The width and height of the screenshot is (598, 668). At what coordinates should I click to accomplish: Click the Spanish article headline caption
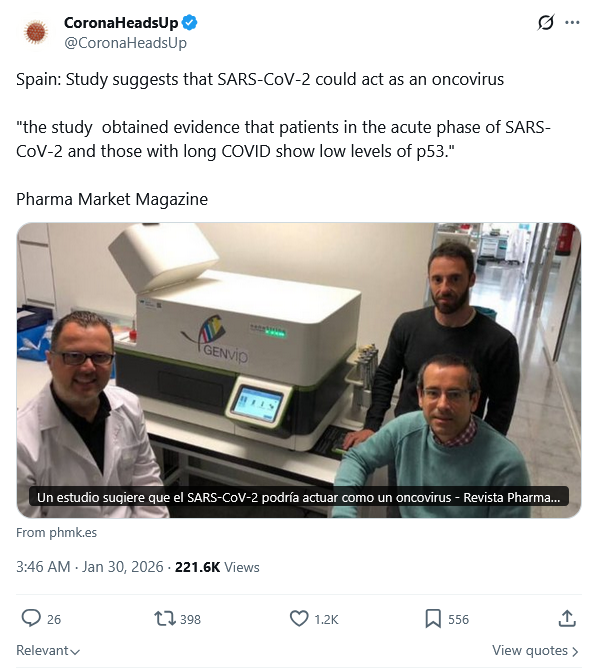click(x=299, y=497)
